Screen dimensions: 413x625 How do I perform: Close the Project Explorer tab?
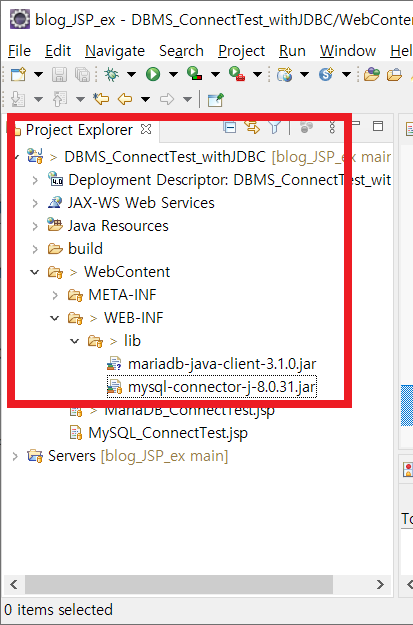(146, 129)
